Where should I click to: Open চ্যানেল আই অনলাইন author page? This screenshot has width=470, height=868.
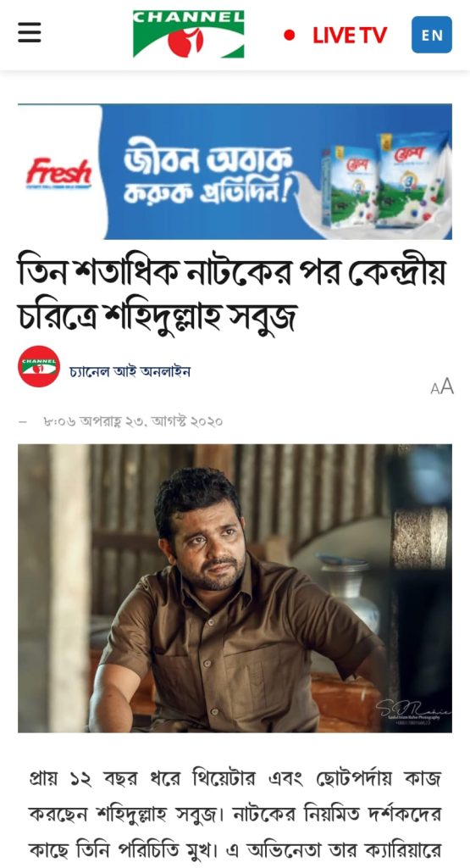point(130,371)
